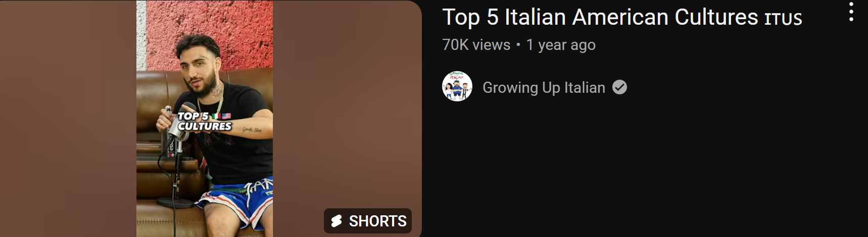The width and height of the screenshot is (868, 237).
Task: Click the '1 year ago' upload date
Action: pos(561,45)
